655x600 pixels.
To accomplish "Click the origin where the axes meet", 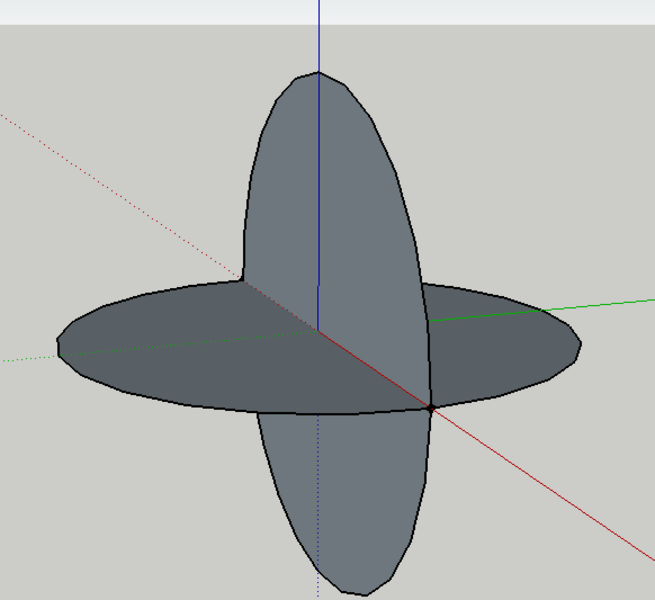I will (x=319, y=329).
